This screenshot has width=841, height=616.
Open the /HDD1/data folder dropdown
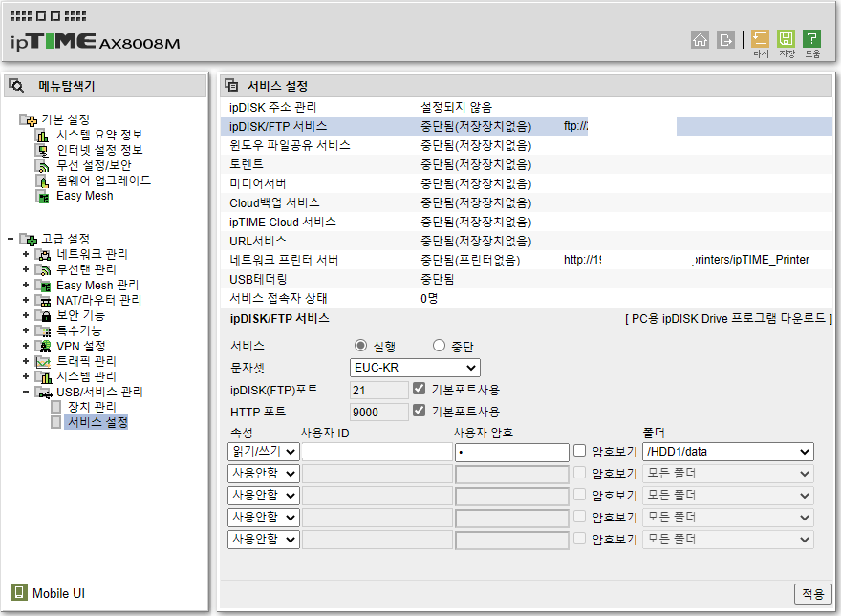(728, 452)
